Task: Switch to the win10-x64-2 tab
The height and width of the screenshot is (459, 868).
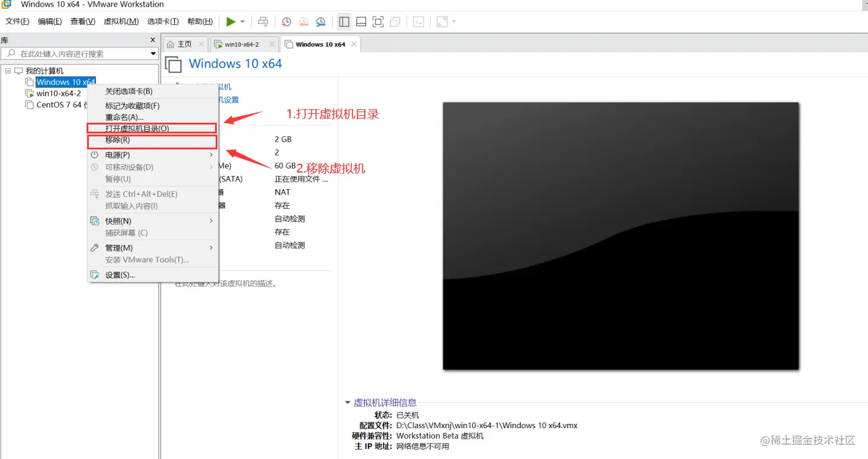Action: pos(242,44)
